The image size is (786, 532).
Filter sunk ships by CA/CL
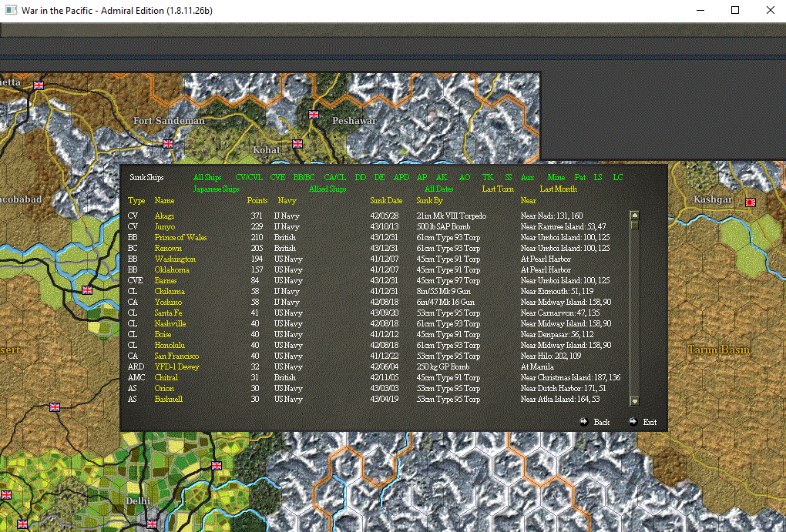[x=335, y=177]
